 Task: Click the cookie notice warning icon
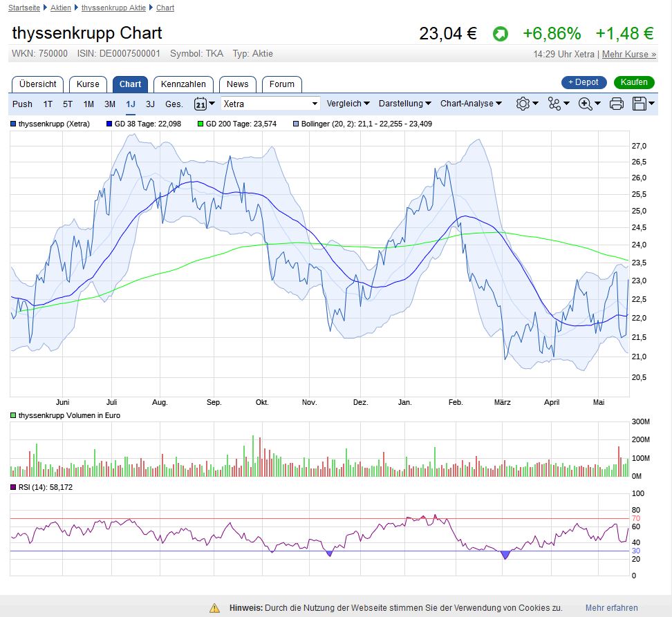click(x=215, y=608)
